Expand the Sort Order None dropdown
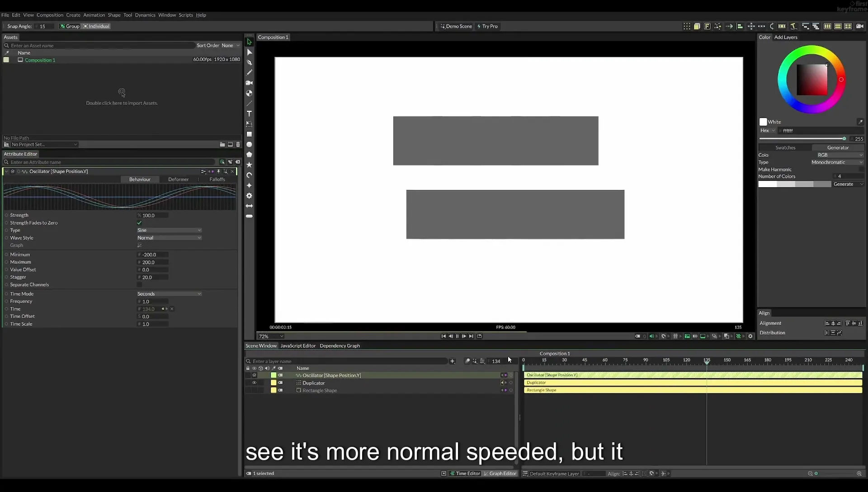This screenshot has width=868, height=492. coord(231,46)
